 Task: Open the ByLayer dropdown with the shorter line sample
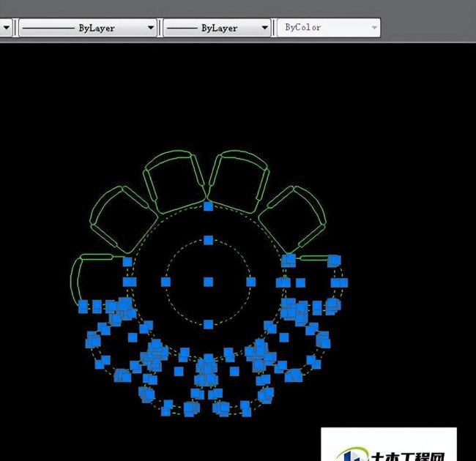click(217, 28)
